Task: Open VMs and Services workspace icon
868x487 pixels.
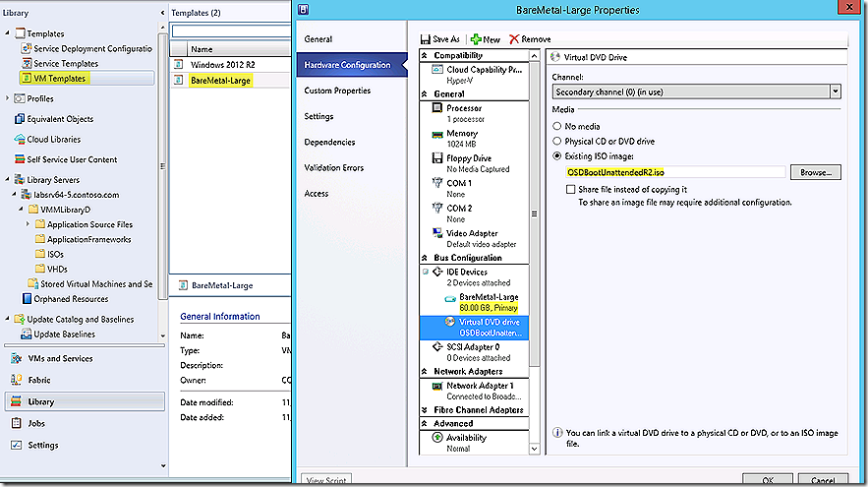Action: click(16, 358)
